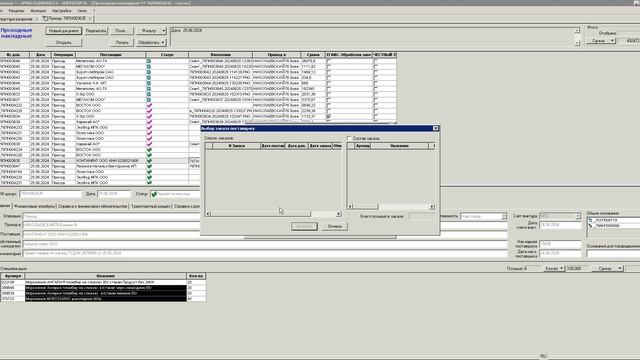
Task: Click left scroll arrow under Список заказов
Action: coord(207,213)
